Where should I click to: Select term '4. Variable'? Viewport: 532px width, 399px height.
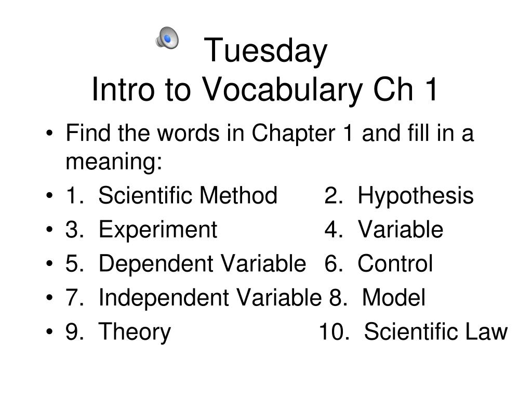pos(384,230)
